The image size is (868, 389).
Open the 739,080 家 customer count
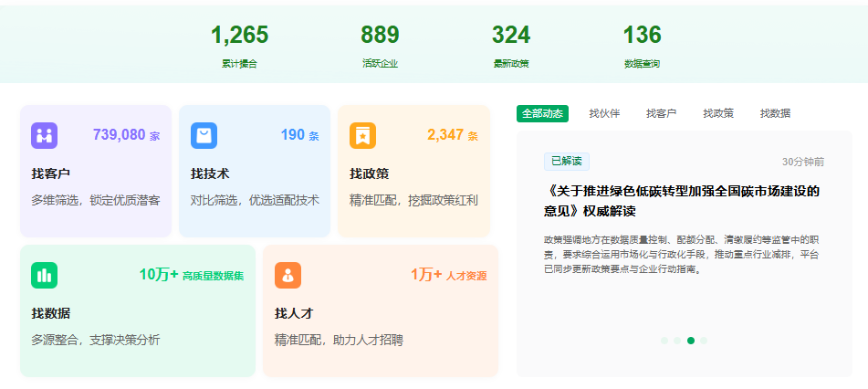(x=126, y=134)
